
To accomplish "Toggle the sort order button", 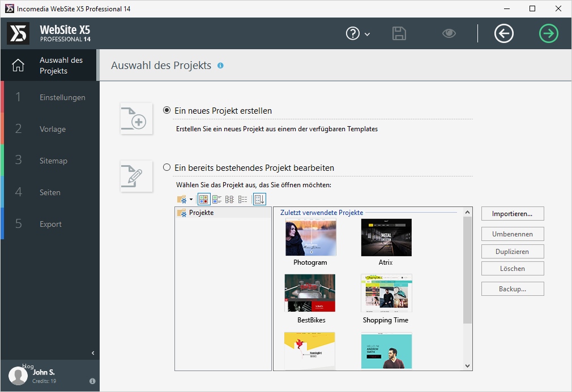I will (259, 199).
